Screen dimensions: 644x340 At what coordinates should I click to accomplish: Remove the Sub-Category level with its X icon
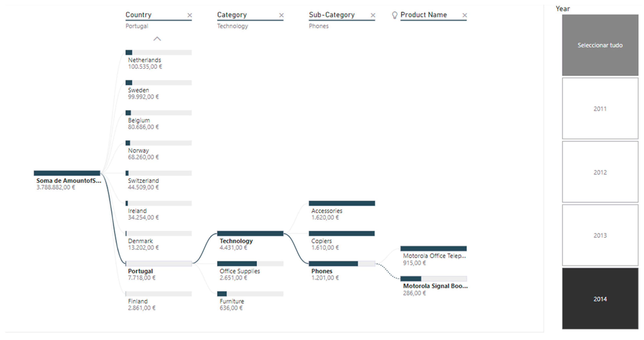click(373, 15)
